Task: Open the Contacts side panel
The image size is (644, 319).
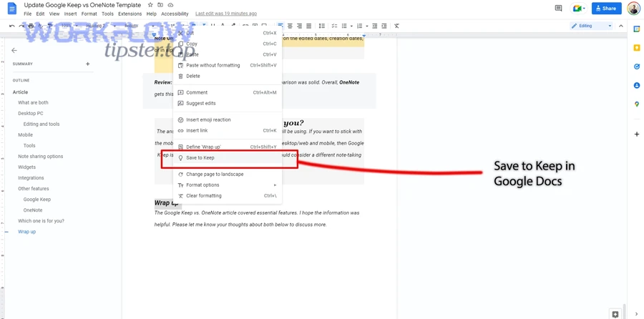Action: click(637, 85)
